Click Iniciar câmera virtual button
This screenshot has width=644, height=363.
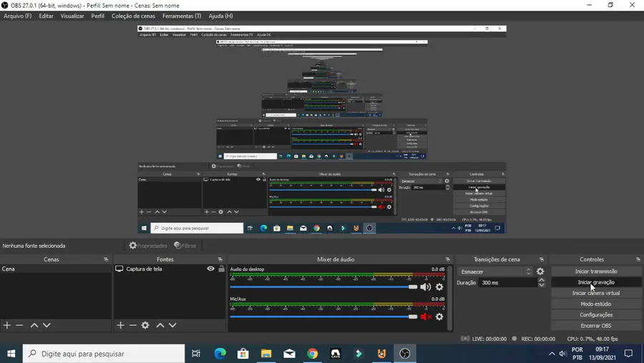tap(596, 293)
